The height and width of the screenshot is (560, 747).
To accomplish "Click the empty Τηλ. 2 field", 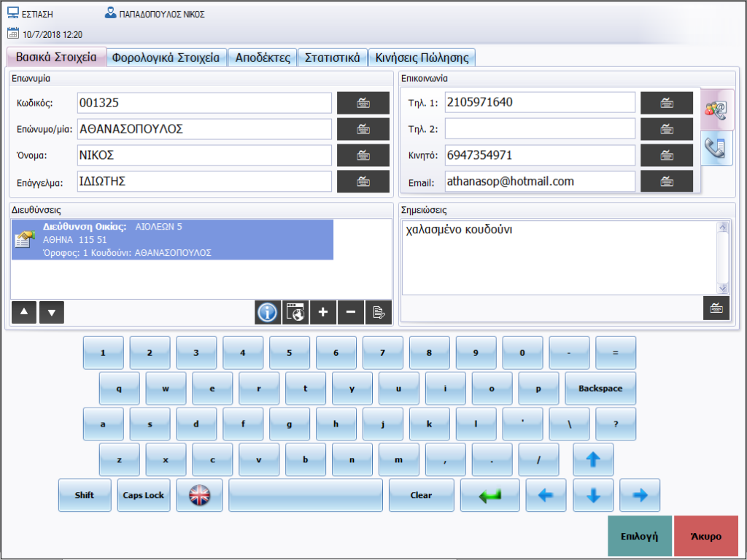I will [540, 128].
